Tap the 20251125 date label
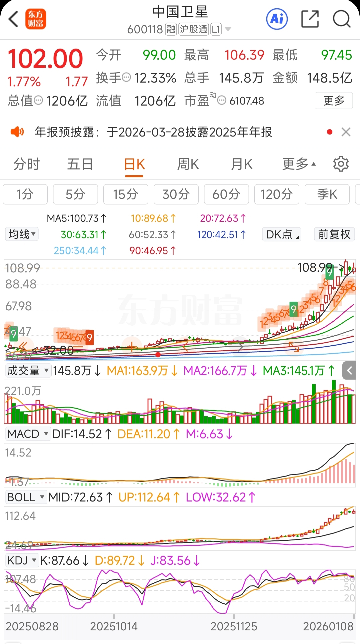Viewport: 360px width, 644px height. tap(234, 626)
